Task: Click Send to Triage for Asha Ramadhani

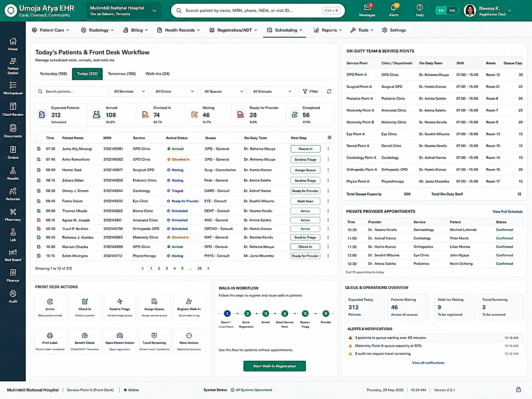Action: [305, 159]
